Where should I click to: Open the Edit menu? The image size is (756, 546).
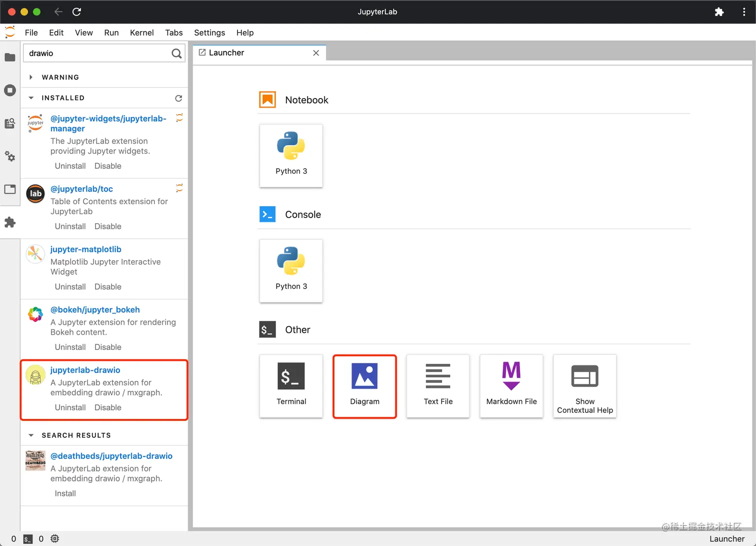56,33
